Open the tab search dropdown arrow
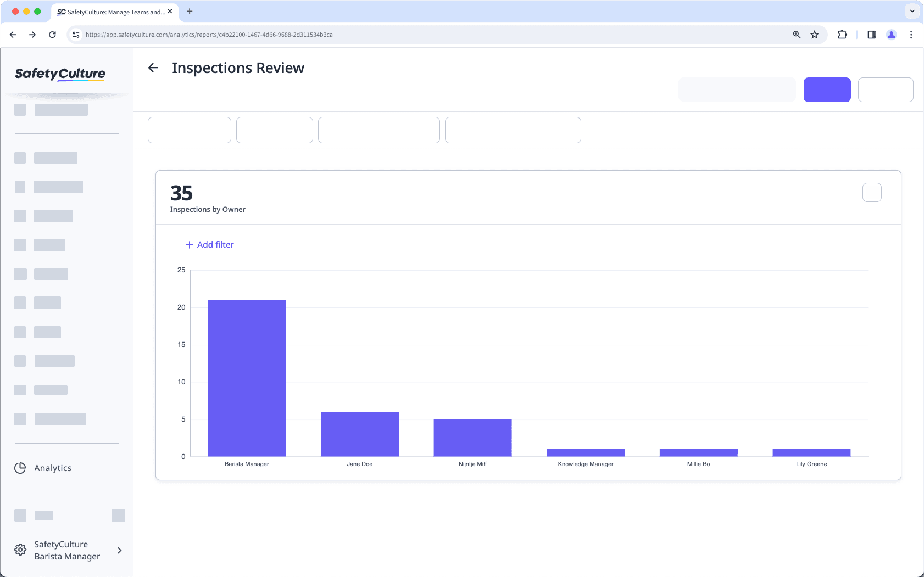Viewport: 924px width, 577px height. pos(911,11)
